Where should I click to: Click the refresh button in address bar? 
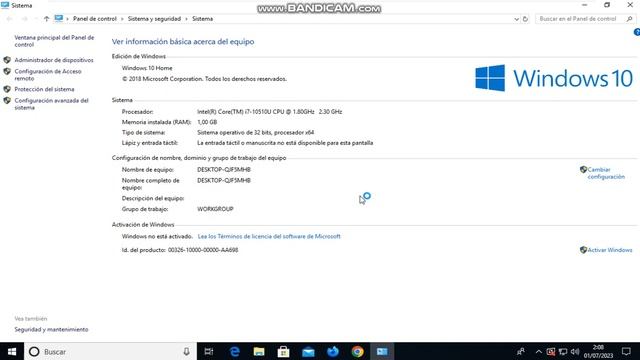click(x=525, y=19)
